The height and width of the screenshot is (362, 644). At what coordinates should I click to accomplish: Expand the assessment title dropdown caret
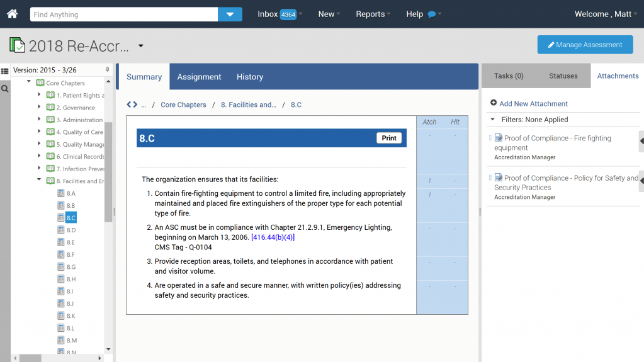pyautogui.click(x=141, y=46)
